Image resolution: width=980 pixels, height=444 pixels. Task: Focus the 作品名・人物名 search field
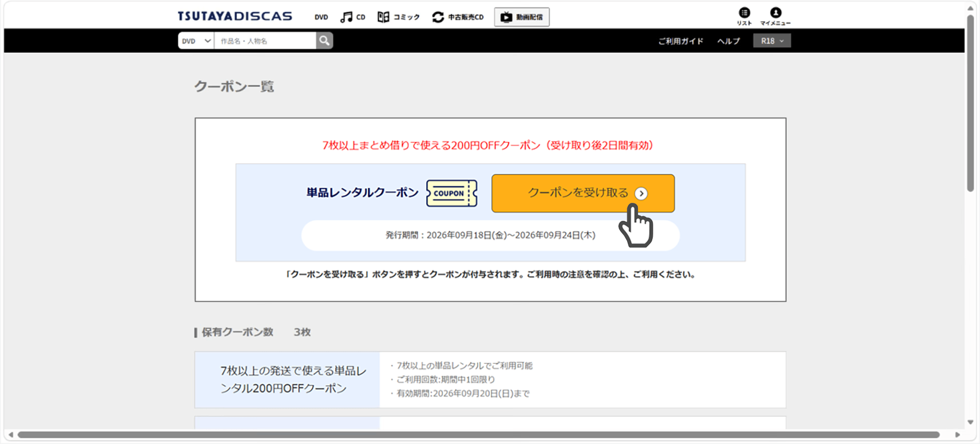point(265,41)
